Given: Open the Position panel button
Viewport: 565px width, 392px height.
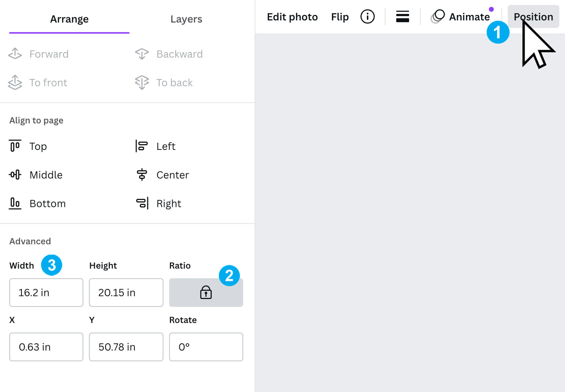Looking at the screenshot, I should 533,17.
